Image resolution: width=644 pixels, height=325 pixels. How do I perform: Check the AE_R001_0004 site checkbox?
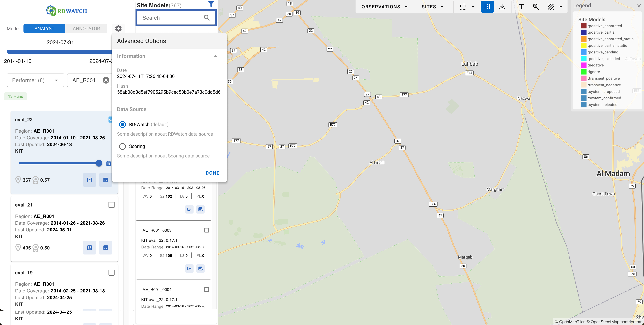[206, 289]
